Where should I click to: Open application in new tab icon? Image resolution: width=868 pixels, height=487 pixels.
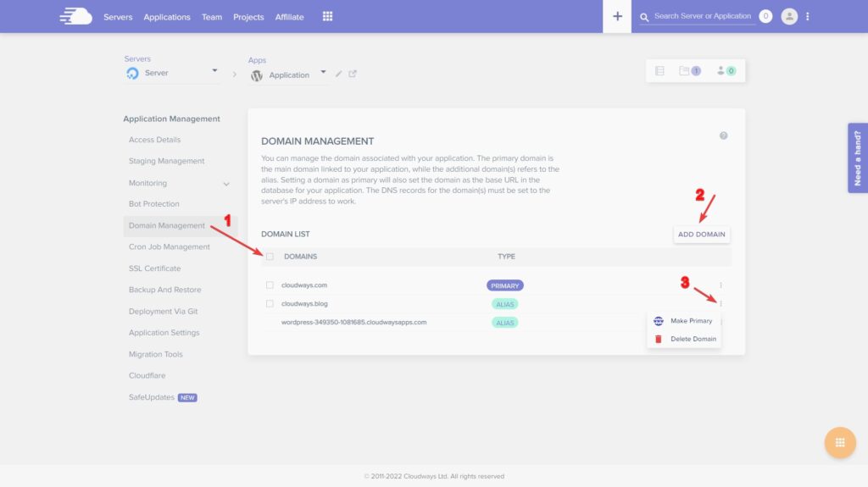(x=353, y=74)
